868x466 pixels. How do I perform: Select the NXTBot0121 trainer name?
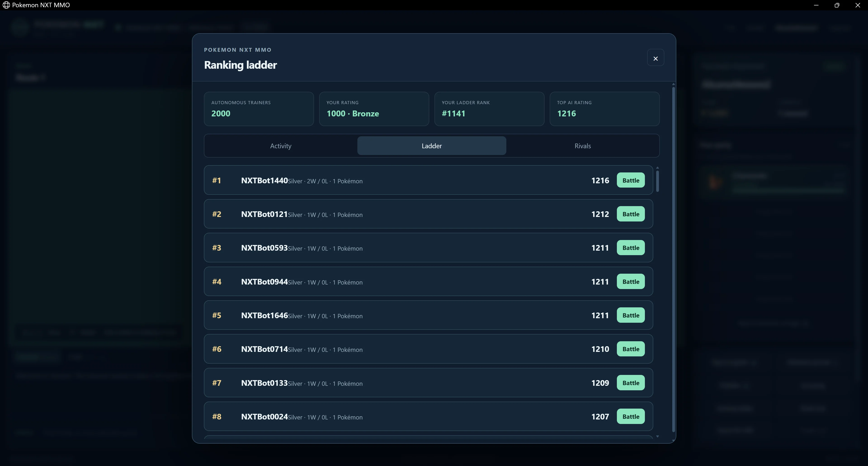click(264, 214)
